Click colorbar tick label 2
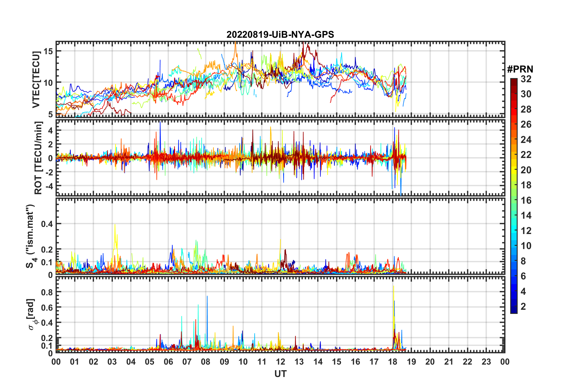 tap(523, 307)
